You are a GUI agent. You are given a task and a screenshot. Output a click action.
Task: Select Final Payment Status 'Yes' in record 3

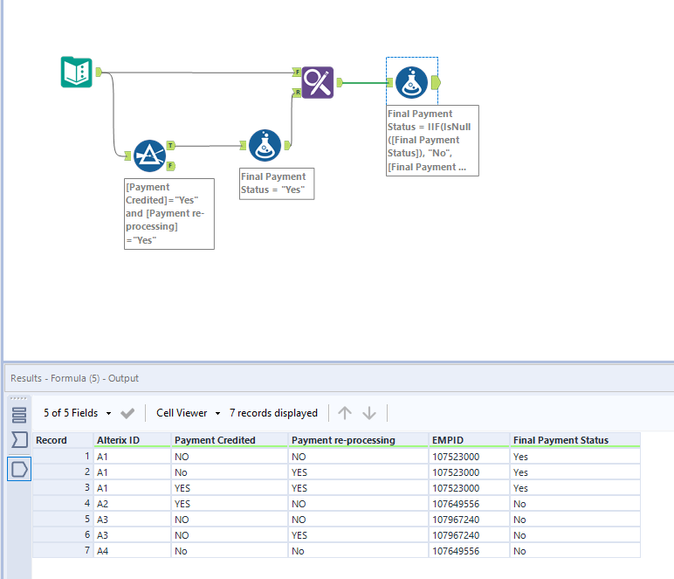(575, 488)
